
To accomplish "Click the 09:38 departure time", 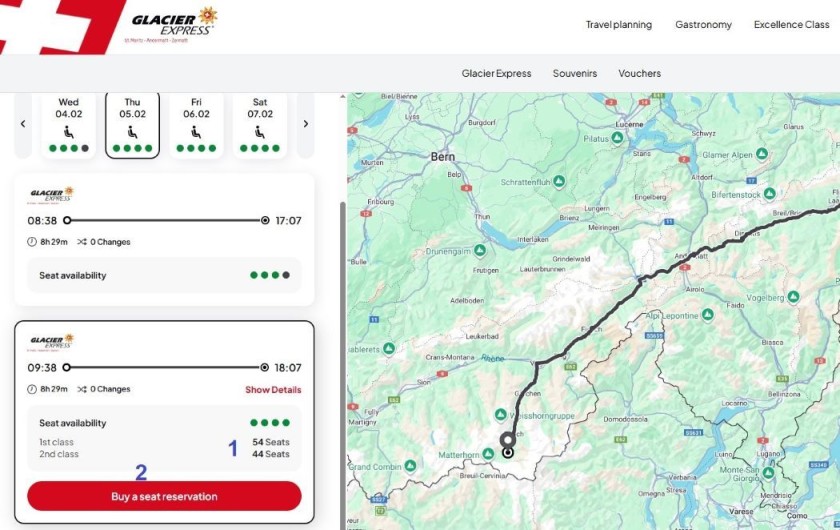I will coord(42,368).
